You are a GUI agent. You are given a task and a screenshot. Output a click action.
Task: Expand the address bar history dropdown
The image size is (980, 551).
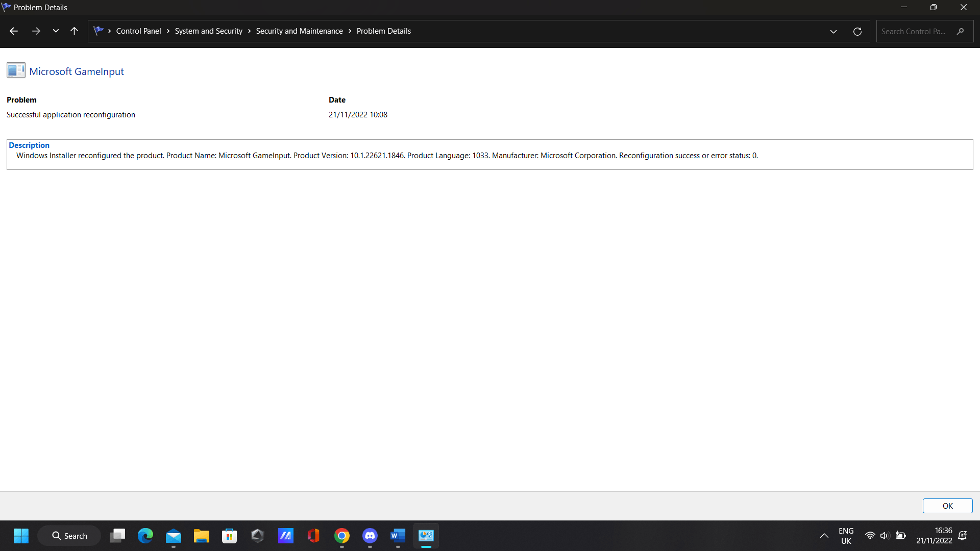(x=834, y=32)
